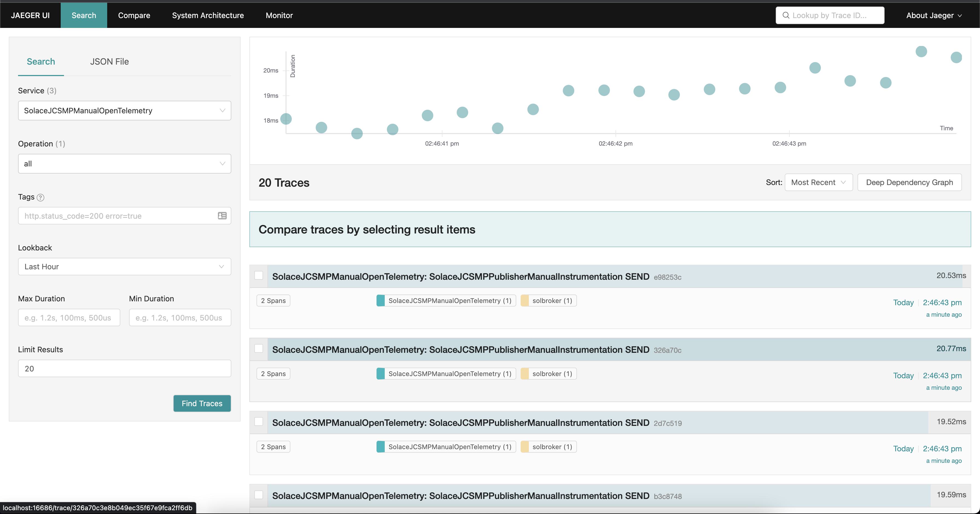Open the About Jaeger menu
The image size is (980, 514).
coord(934,15)
